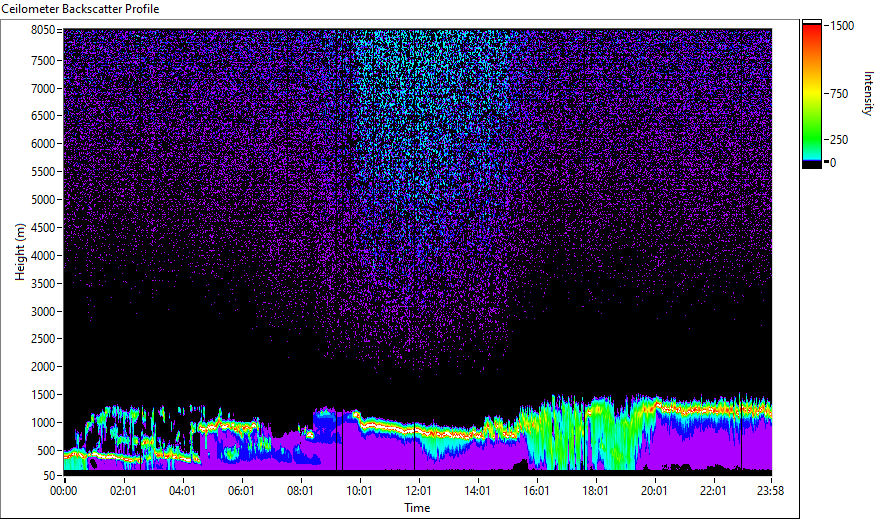The width and height of the screenshot is (878, 519).
Task: Click the 7500 height axis value
Action: point(43,60)
